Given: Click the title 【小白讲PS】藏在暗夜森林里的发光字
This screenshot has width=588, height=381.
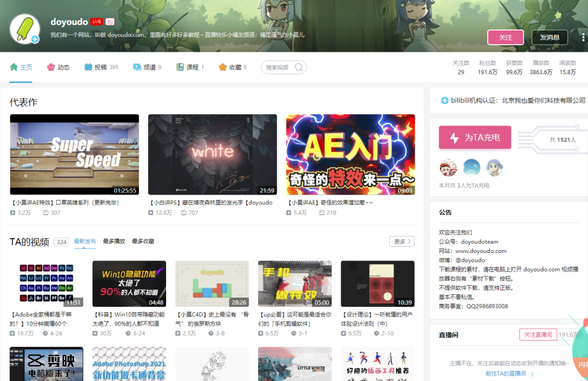Looking at the screenshot, I should 211,203.
